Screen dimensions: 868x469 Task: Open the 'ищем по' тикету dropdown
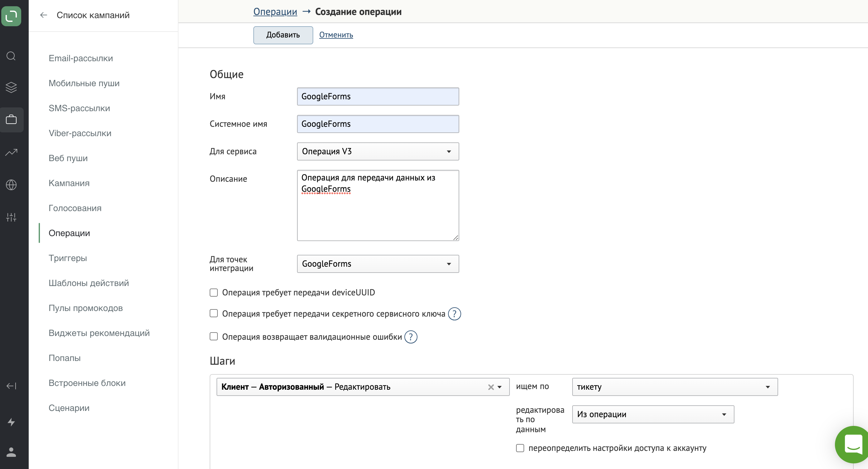[675, 387]
